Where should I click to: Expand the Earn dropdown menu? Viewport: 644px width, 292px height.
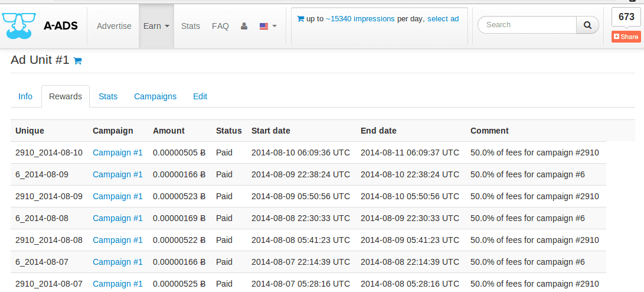(x=156, y=26)
